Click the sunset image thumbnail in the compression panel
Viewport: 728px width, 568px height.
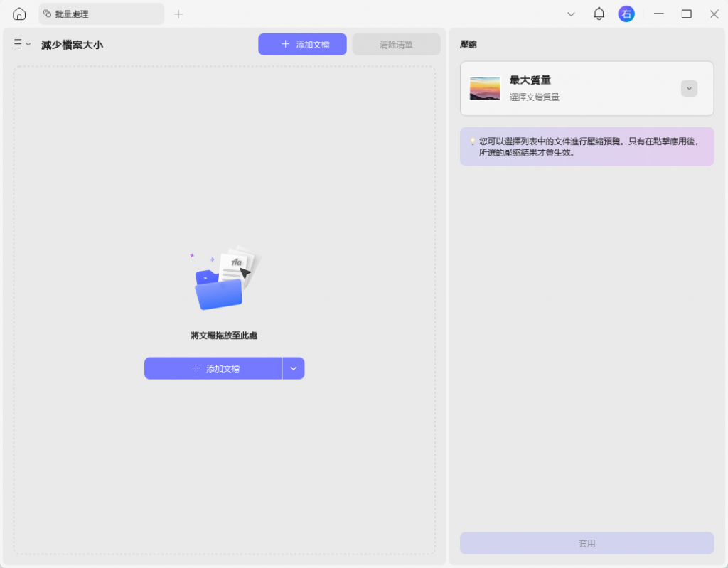coord(485,88)
